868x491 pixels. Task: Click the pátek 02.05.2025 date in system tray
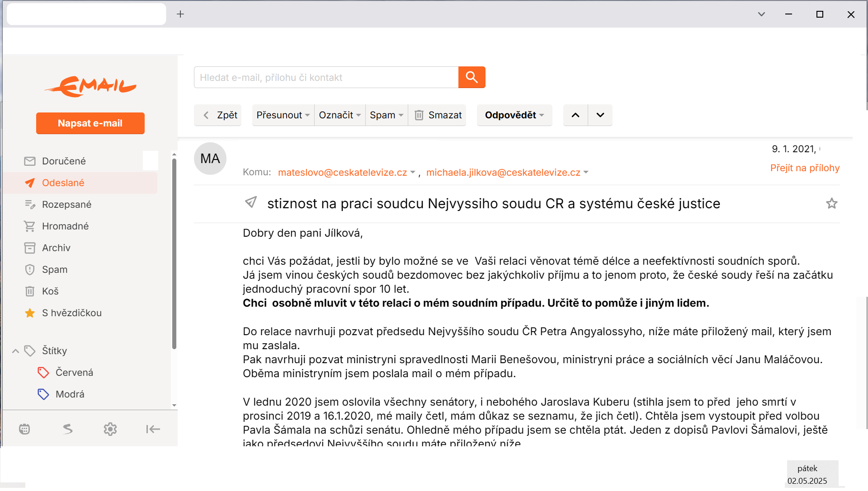[807, 475]
